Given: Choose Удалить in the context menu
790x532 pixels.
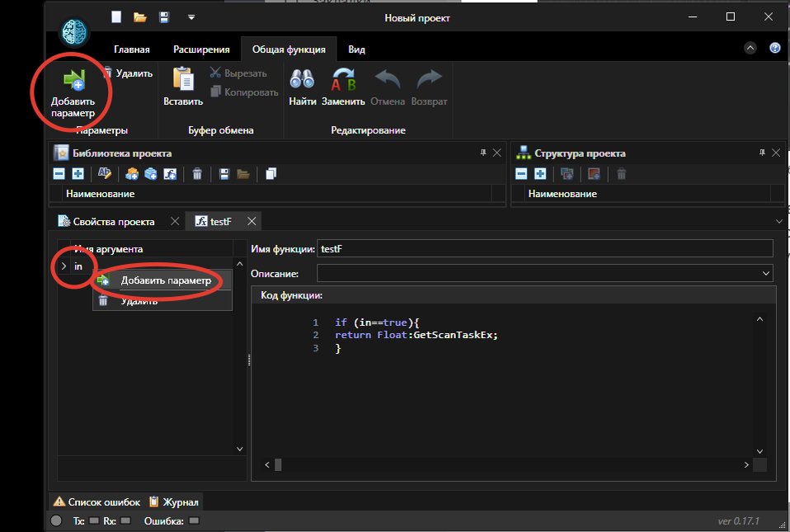Looking at the screenshot, I should pos(162,301).
